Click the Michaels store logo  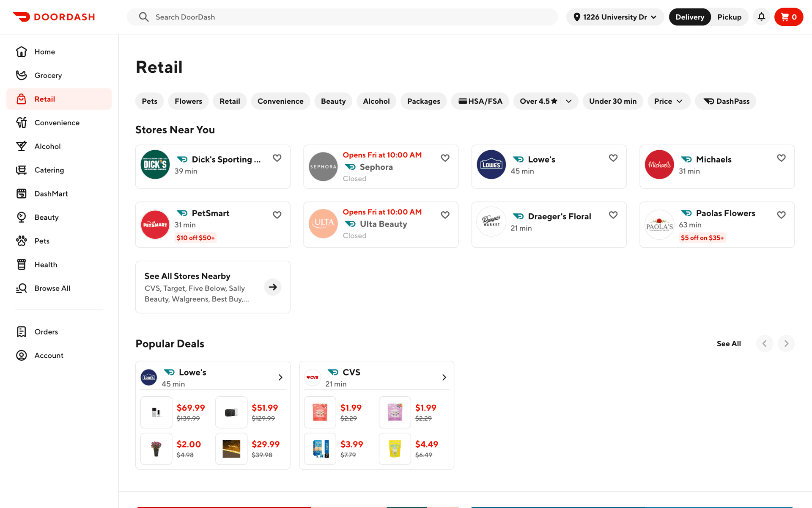[659, 165]
